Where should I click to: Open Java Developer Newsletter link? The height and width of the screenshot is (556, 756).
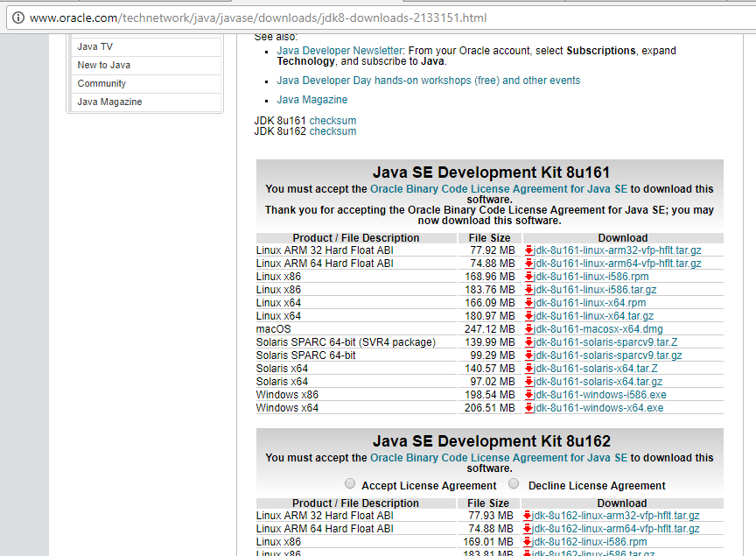339,51
